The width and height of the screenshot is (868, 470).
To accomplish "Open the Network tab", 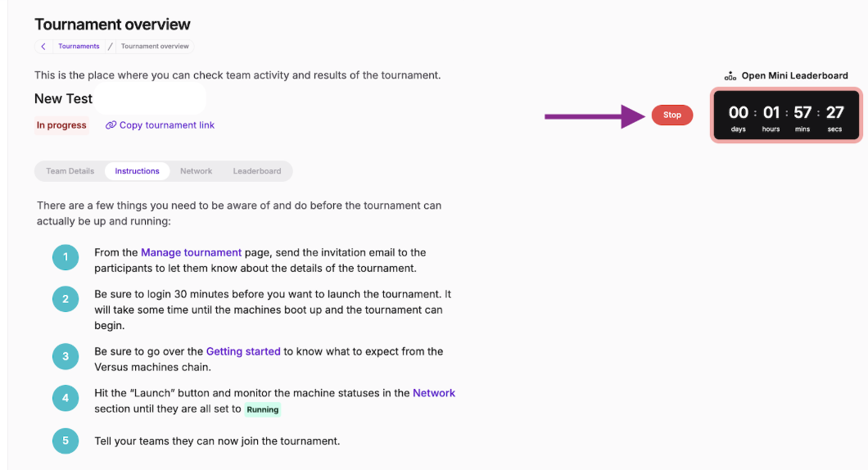I will coord(196,171).
